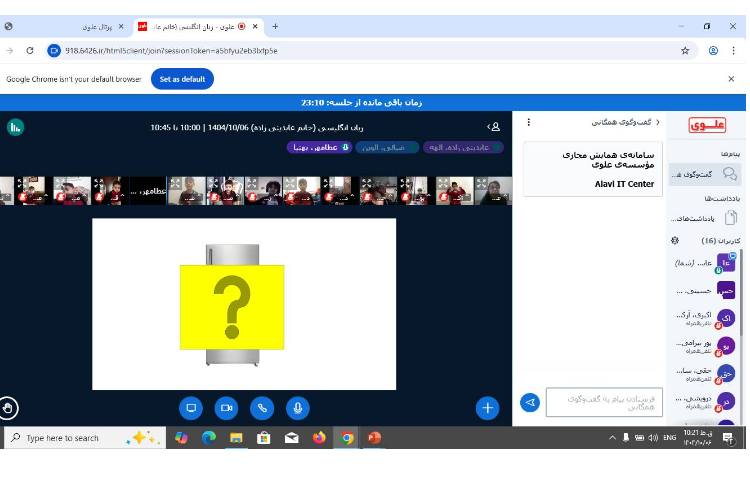
Task: Click the red علوی logo
Action: click(x=707, y=125)
